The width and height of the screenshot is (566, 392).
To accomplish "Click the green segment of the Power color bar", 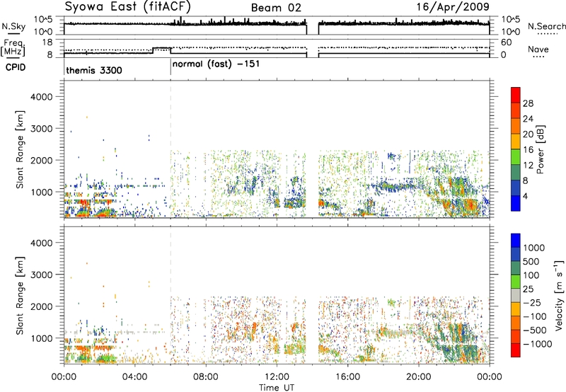I will click(x=516, y=157).
